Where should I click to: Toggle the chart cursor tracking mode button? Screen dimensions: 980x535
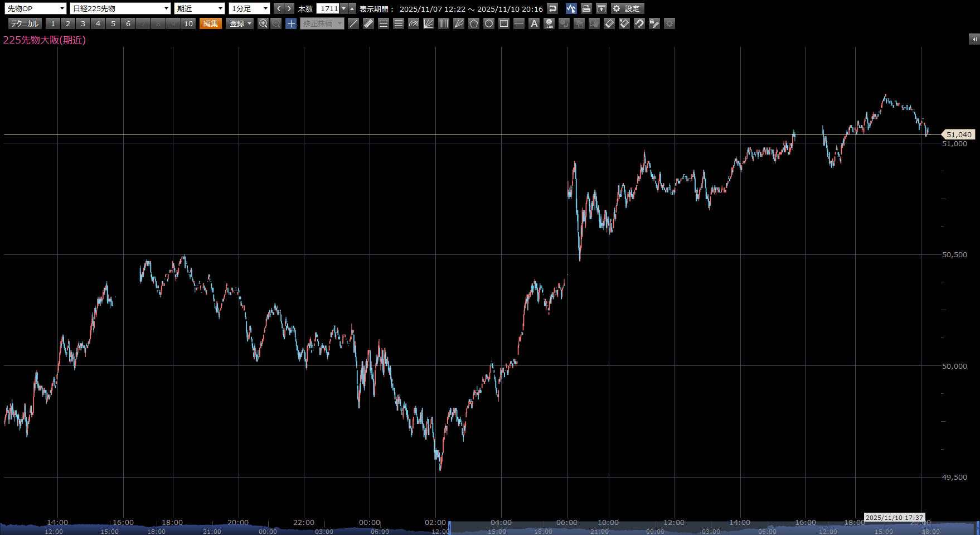click(571, 8)
